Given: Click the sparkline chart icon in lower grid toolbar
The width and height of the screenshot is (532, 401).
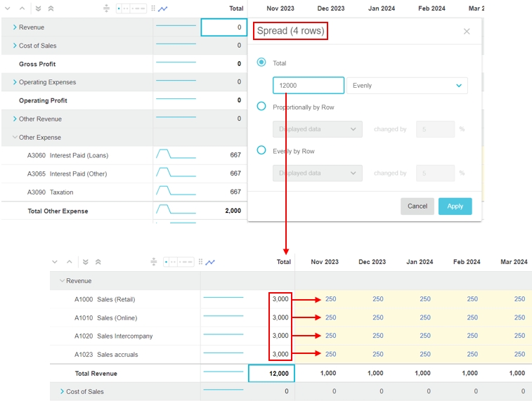Looking at the screenshot, I should click(210, 262).
